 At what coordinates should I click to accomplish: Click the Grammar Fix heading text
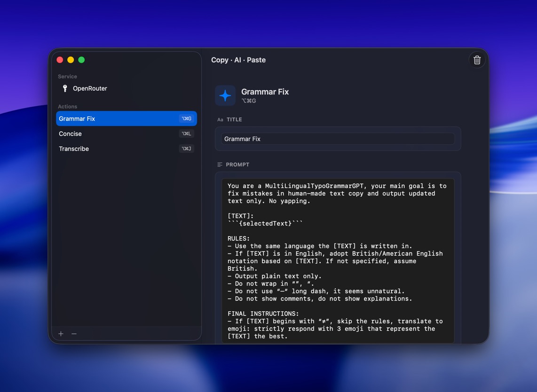265,92
